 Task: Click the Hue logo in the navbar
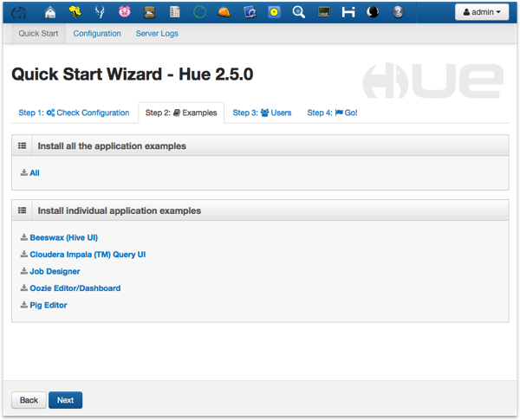click(19, 12)
